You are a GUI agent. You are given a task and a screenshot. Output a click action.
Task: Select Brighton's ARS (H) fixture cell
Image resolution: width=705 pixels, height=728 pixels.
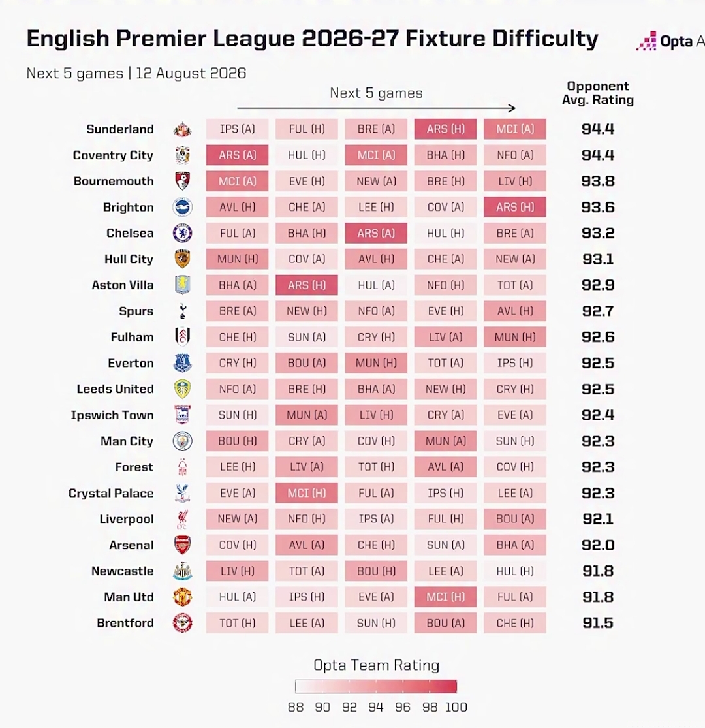click(514, 207)
